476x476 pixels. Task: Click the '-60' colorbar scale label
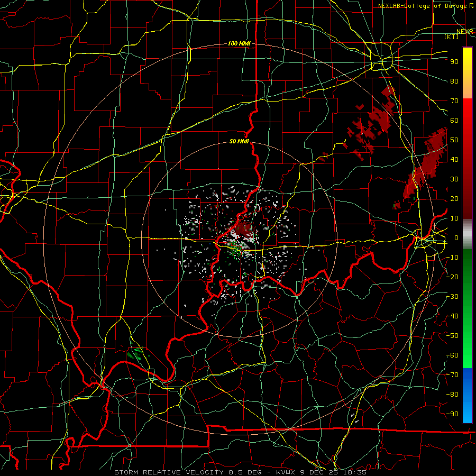click(x=453, y=355)
